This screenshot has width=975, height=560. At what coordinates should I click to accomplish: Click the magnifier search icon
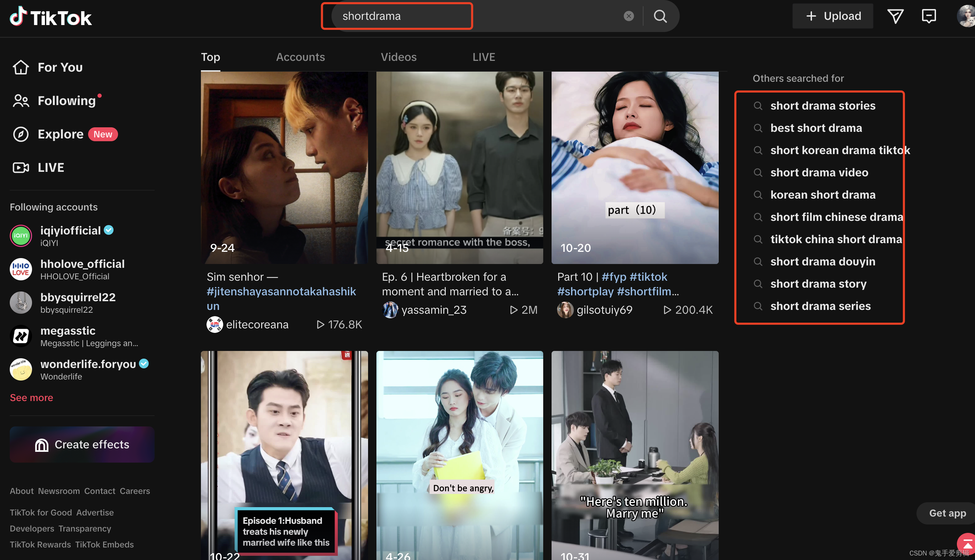[660, 16]
